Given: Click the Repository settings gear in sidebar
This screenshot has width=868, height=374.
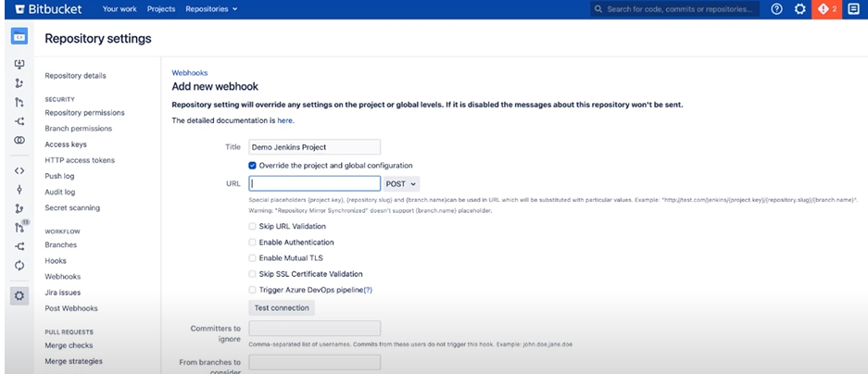Looking at the screenshot, I should pos(19,296).
